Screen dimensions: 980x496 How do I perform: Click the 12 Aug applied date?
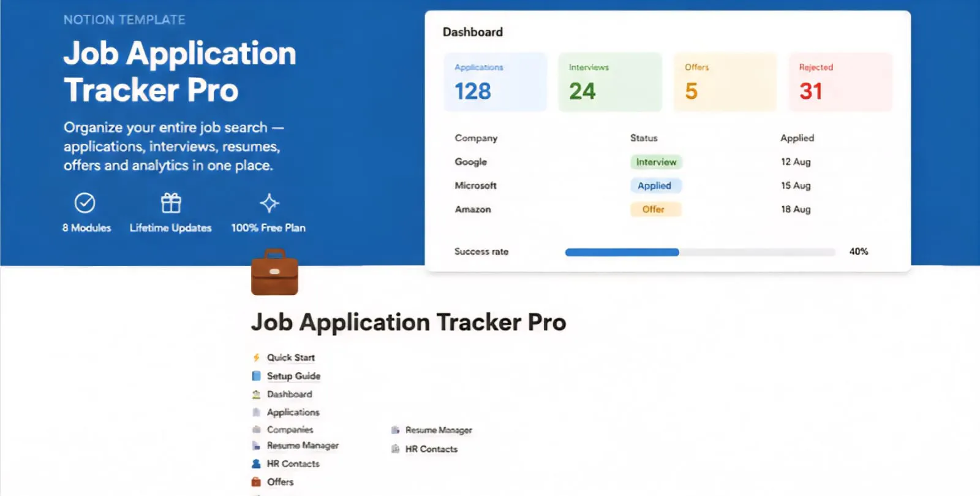(796, 162)
